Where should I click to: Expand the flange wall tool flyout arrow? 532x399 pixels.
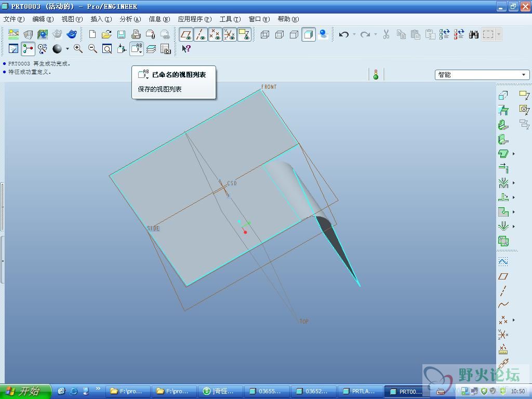[514, 154]
